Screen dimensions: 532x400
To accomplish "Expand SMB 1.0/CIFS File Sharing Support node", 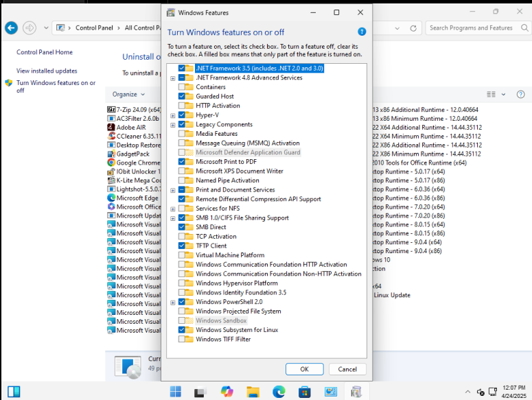I will pyautogui.click(x=173, y=219).
